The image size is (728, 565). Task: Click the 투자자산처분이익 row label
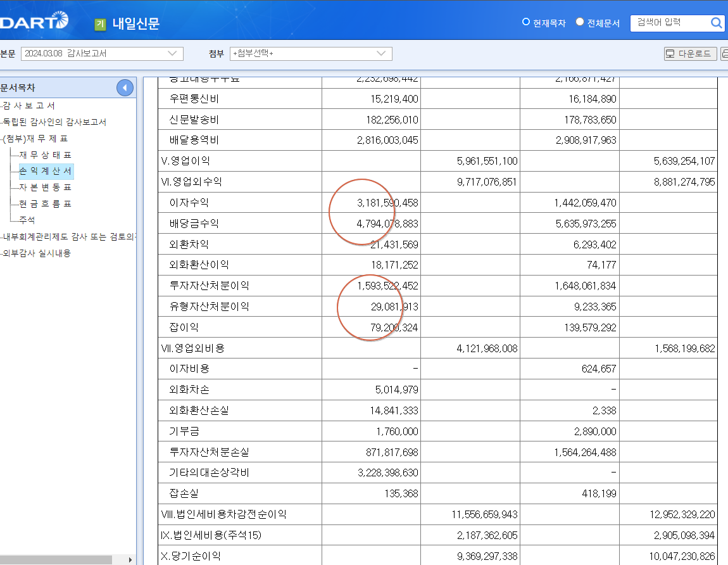click(209, 286)
